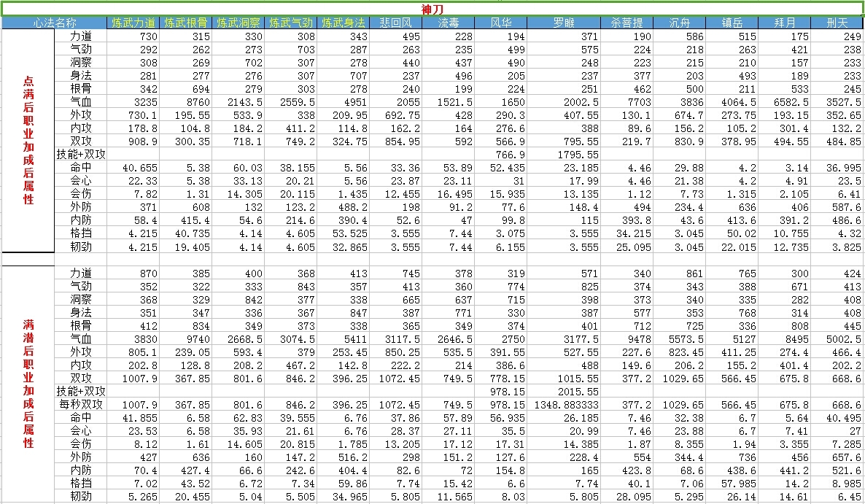Click the cell containing 2015.55
Image resolution: width=865 pixels, height=504 pixels.
(x=563, y=391)
